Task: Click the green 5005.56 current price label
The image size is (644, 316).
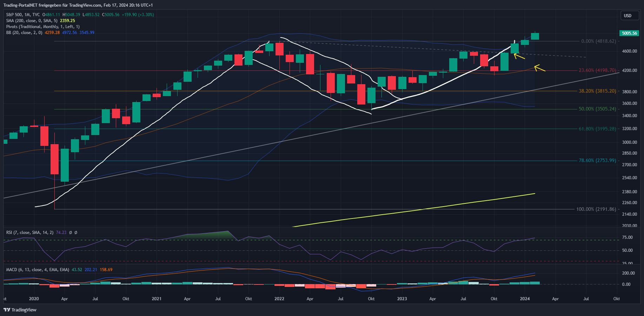Action: 629,33
